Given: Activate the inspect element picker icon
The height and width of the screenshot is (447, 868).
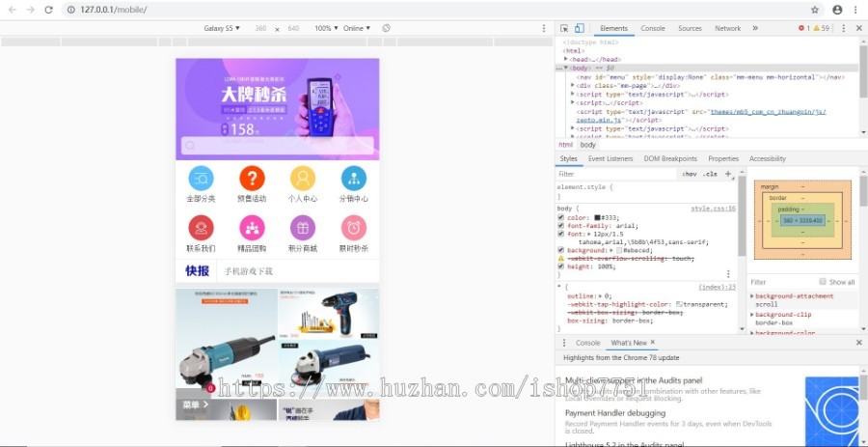Looking at the screenshot, I should click(x=564, y=28).
